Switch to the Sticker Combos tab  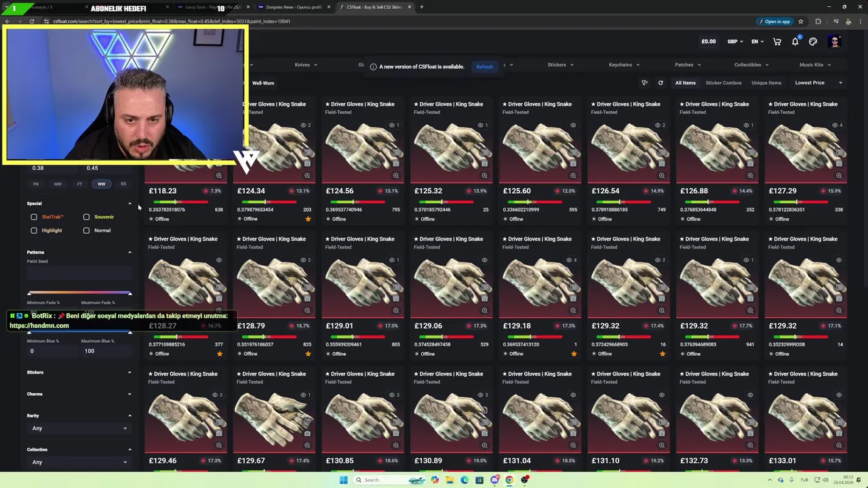click(x=724, y=83)
